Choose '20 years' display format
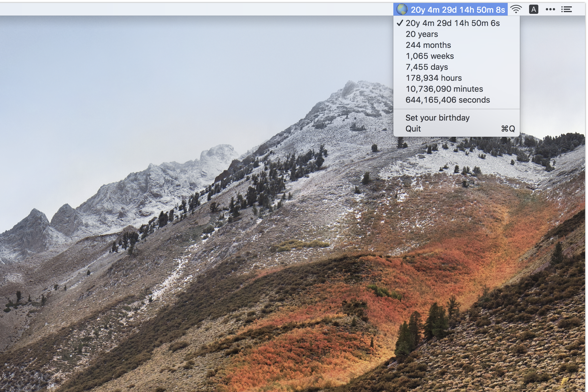 pos(422,34)
